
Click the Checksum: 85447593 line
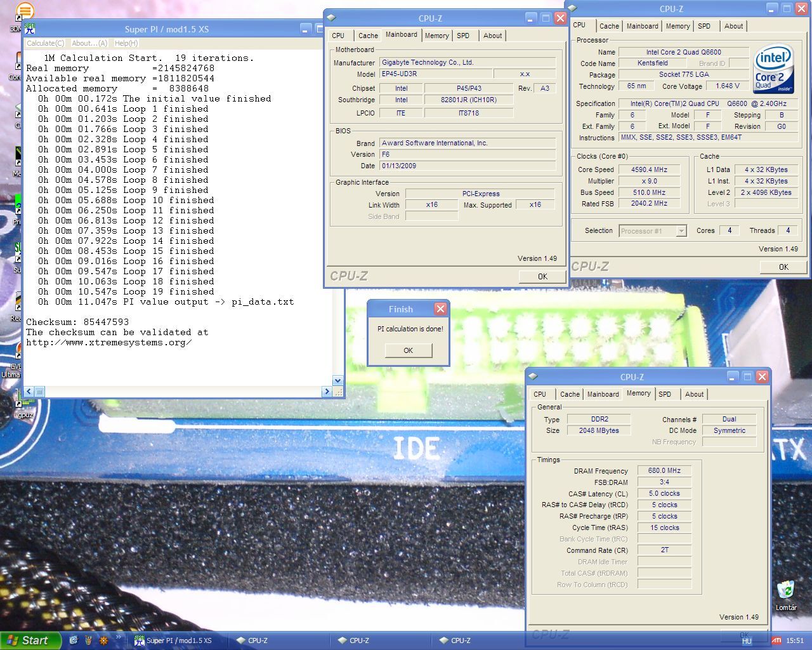(77, 322)
